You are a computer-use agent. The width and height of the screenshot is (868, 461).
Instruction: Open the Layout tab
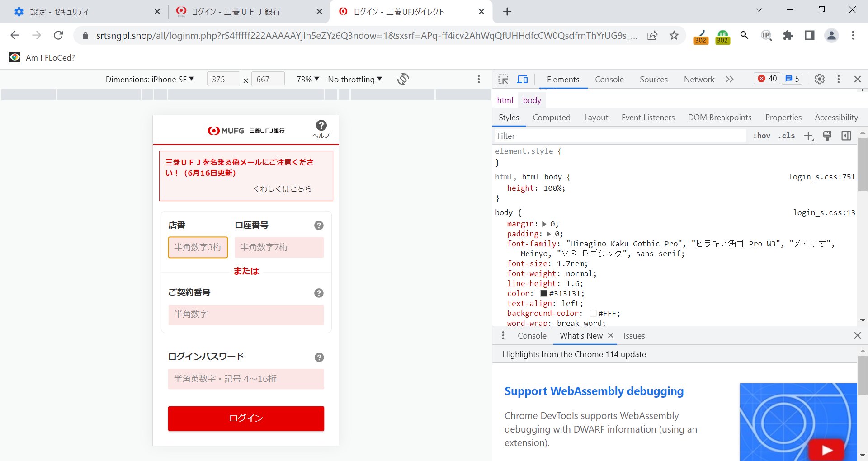(596, 118)
